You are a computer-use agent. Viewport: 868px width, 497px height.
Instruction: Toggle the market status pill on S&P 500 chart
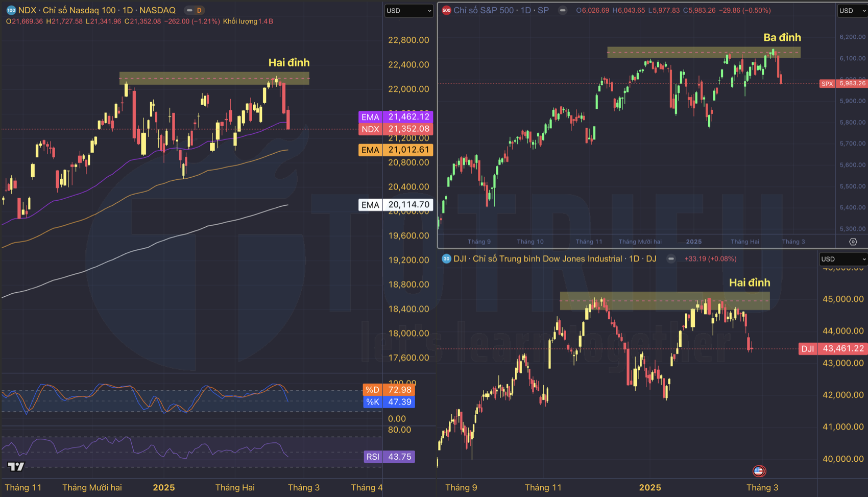coord(562,10)
